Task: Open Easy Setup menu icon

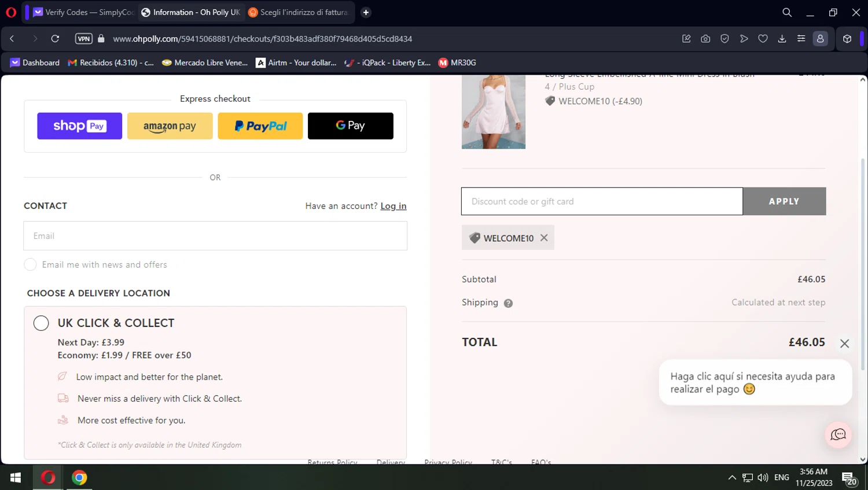Action: [x=801, y=39]
